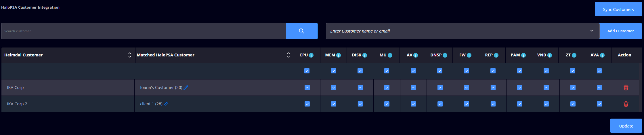Screen dimensions: 644x135
Task: Click the magnifier search button
Action: point(301,31)
